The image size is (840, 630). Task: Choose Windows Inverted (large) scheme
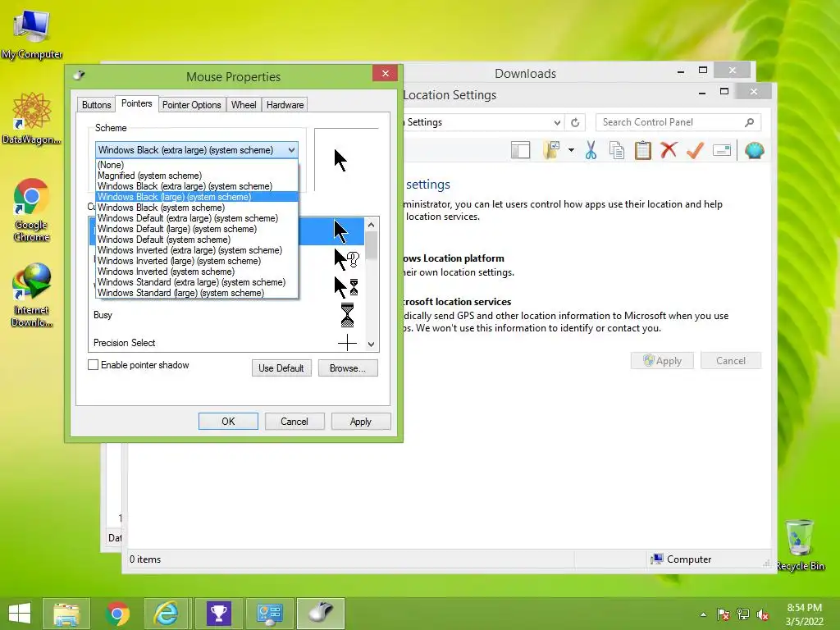pyautogui.click(x=197, y=261)
